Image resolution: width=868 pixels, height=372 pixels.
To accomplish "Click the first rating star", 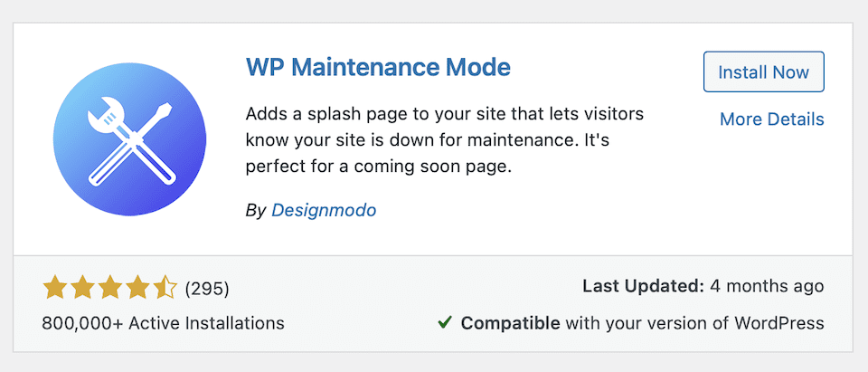I will coord(54,289).
